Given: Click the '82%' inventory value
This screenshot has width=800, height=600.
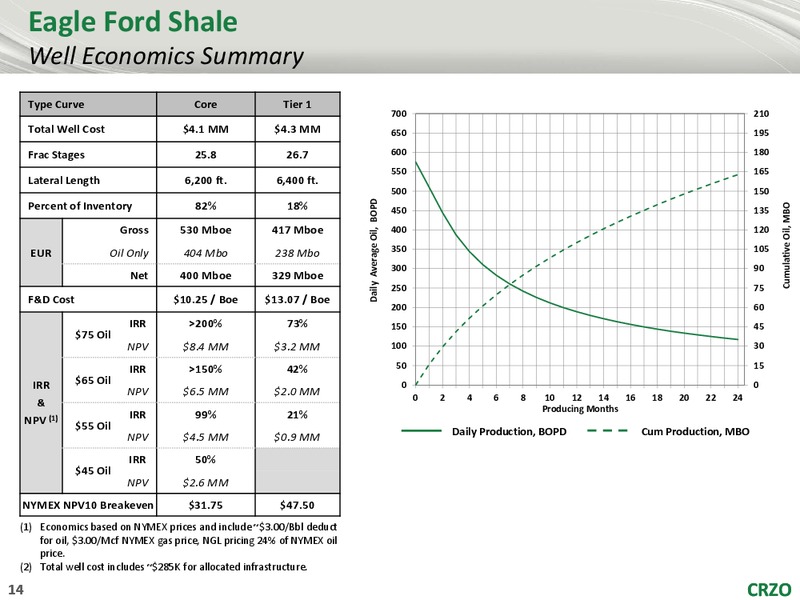Looking at the screenshot, I should pyautogui.click(x=206, y=206).
